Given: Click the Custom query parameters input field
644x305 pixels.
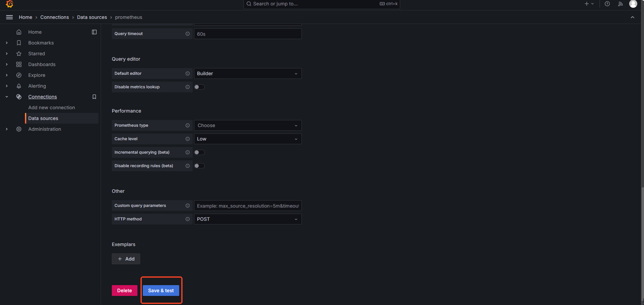Looking at the screenshot, I should pyautogui.click(x=248, y=206).
